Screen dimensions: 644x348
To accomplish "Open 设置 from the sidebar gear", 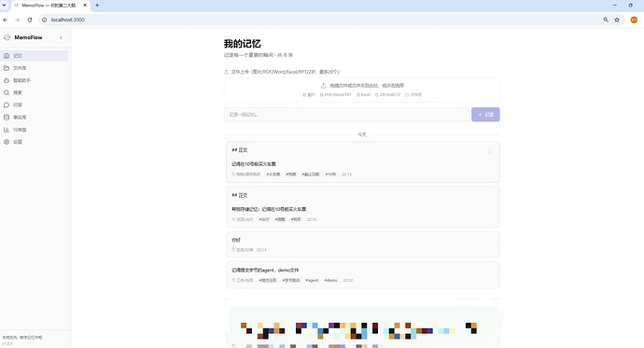I will pos(35,142).
